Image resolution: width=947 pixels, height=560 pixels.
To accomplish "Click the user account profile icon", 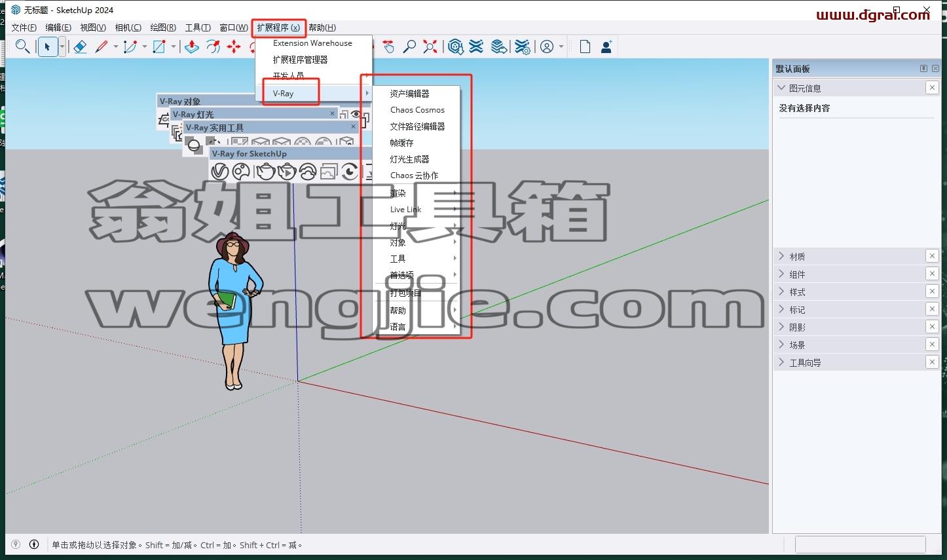I will pos(547,47).
